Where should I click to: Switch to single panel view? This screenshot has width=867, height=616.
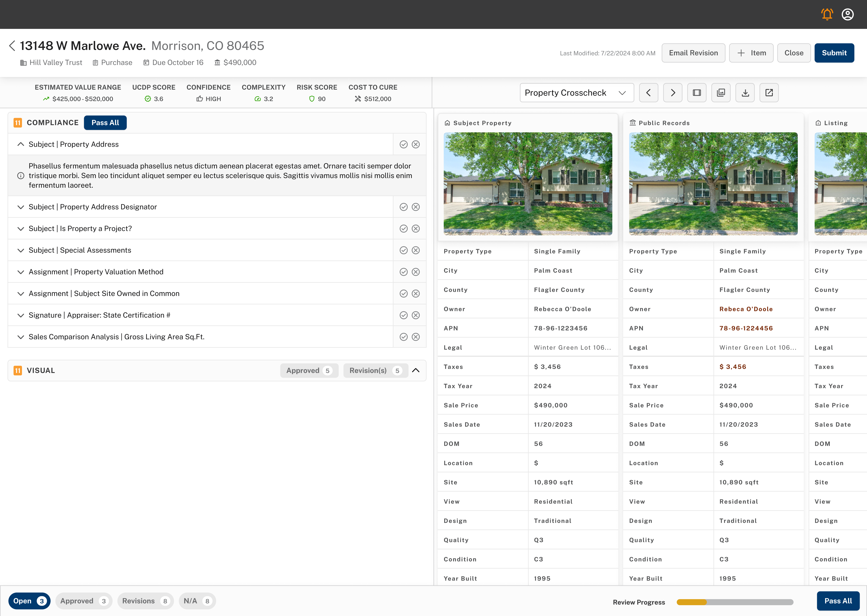pos(697,92)
